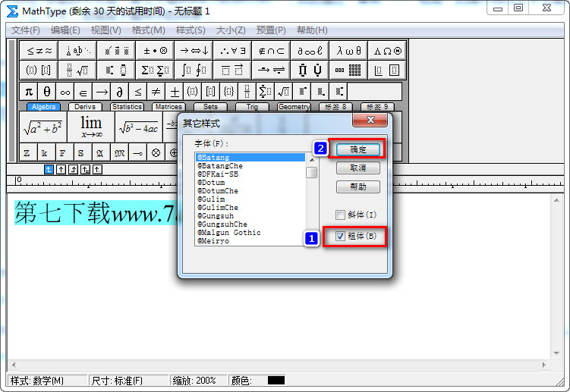
Task: Open the operator symbols palette (±•⊗)
Action: click(x=155, y=51)
